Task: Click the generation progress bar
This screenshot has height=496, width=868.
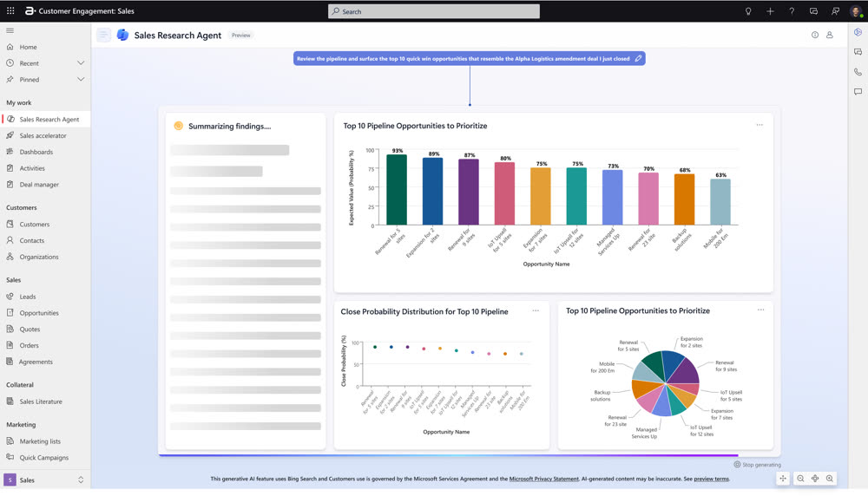Action: (449, 455)
